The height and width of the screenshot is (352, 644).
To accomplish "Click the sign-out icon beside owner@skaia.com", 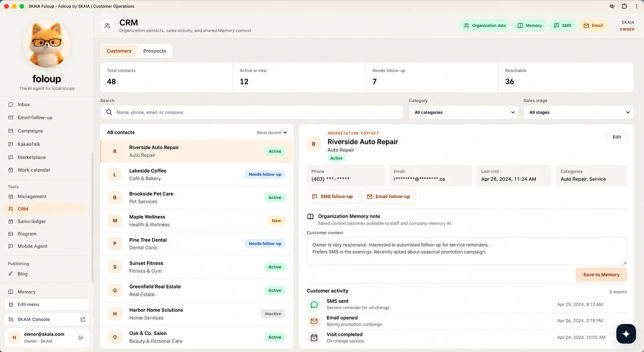I will (x=81, y=338).
